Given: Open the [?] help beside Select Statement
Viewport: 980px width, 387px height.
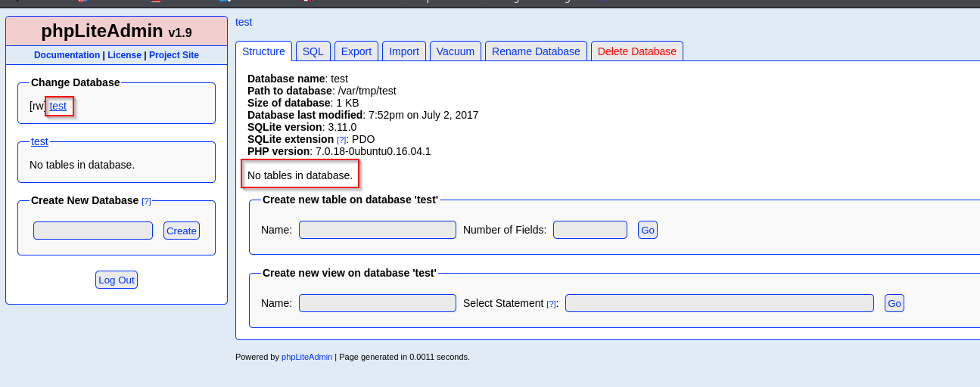Looking at the screenshot, I should pos(551,304).
